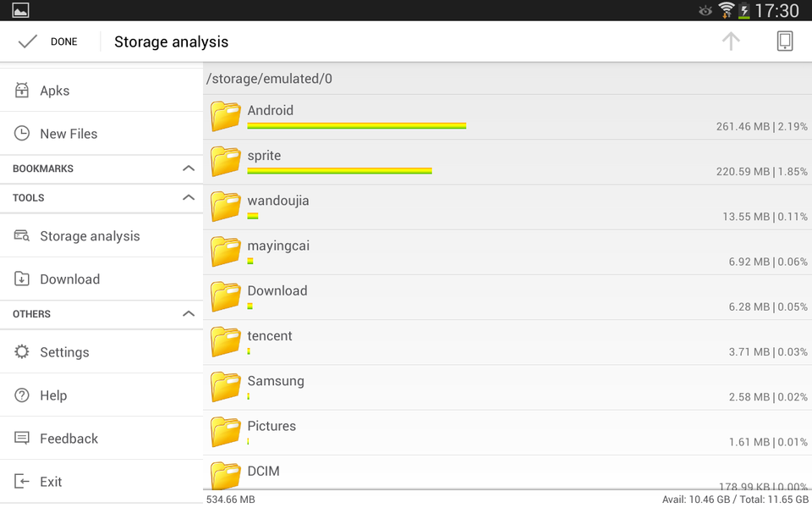The width and height of the screenshot is (812, 508).
Task: Click the Storage analysis tool icon
Action: [22, 235]
